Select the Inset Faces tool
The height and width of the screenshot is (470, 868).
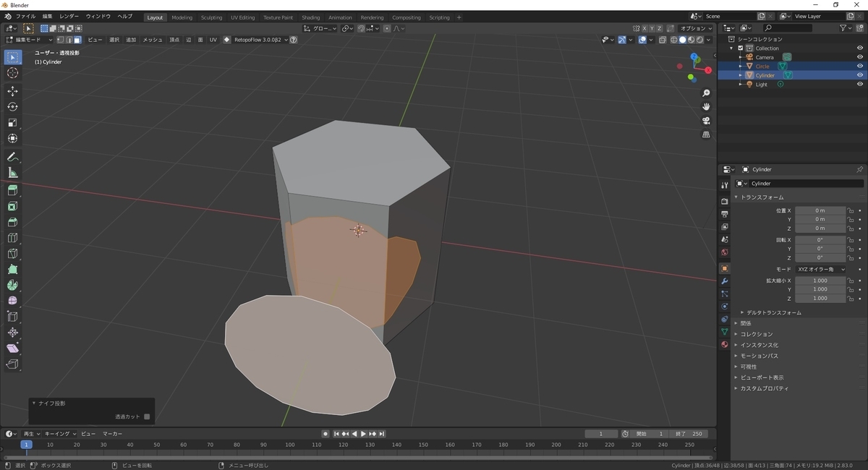12,206
